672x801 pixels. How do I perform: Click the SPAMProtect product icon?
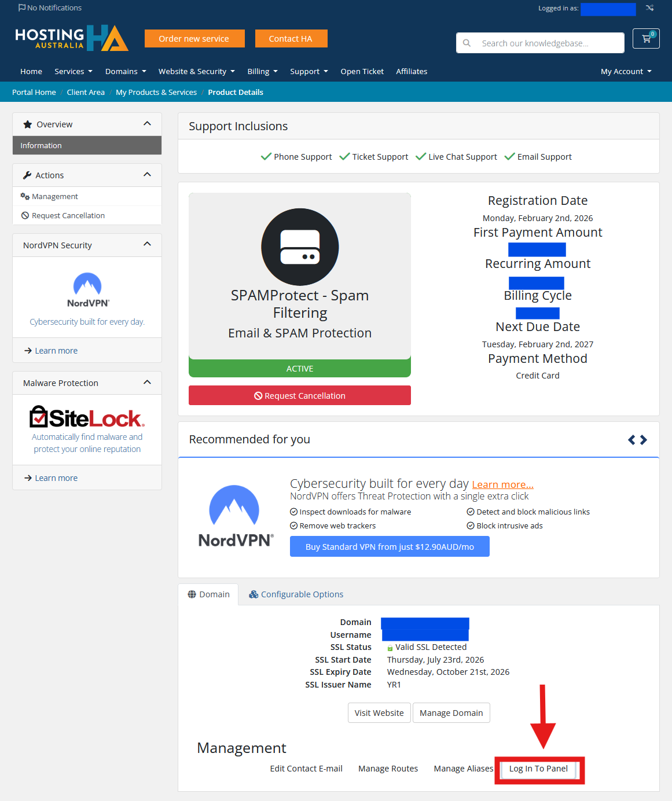tap(300, 247)
